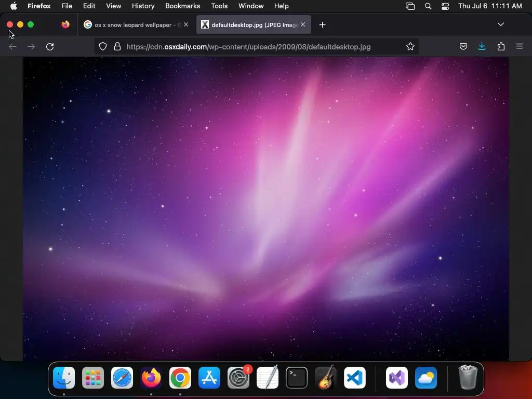Open the File menu
Image resolution: width=532 pixels, height=399 pixels.
pos(67,6)
